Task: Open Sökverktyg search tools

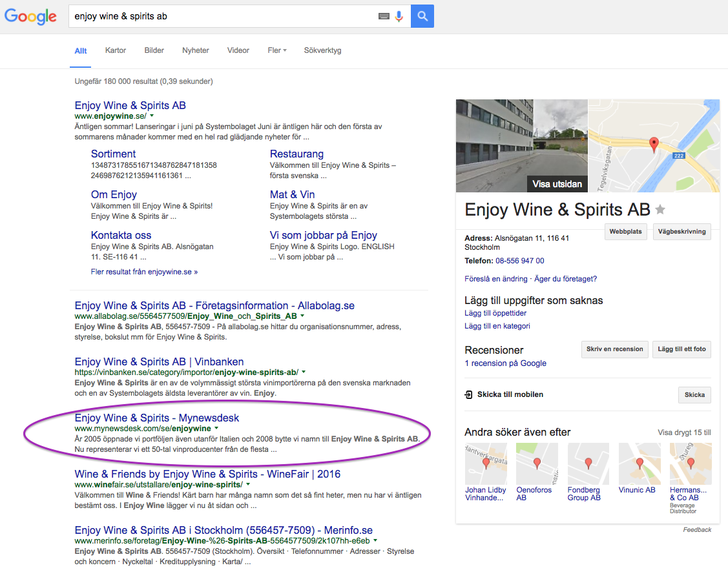Action: pos(323,50)
